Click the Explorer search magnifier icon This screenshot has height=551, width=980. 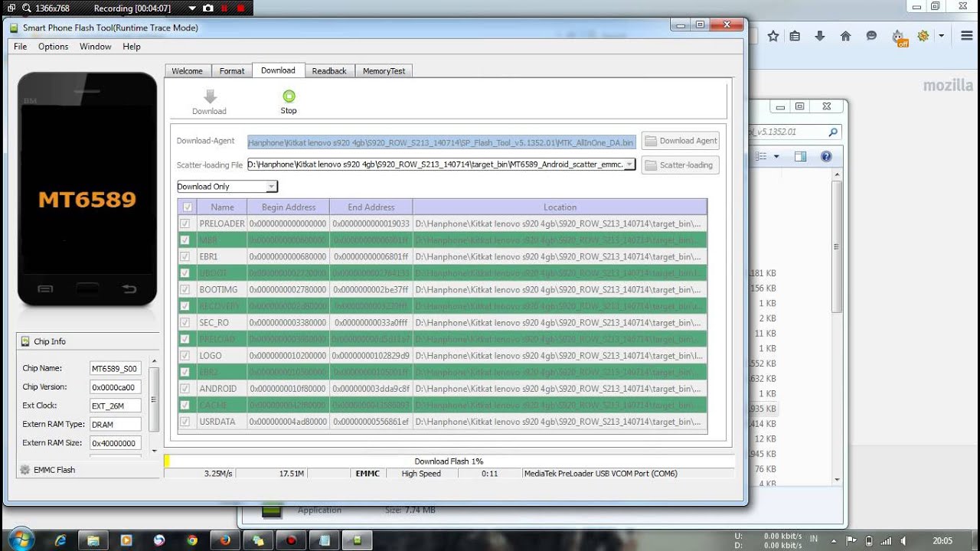(833, 132)
